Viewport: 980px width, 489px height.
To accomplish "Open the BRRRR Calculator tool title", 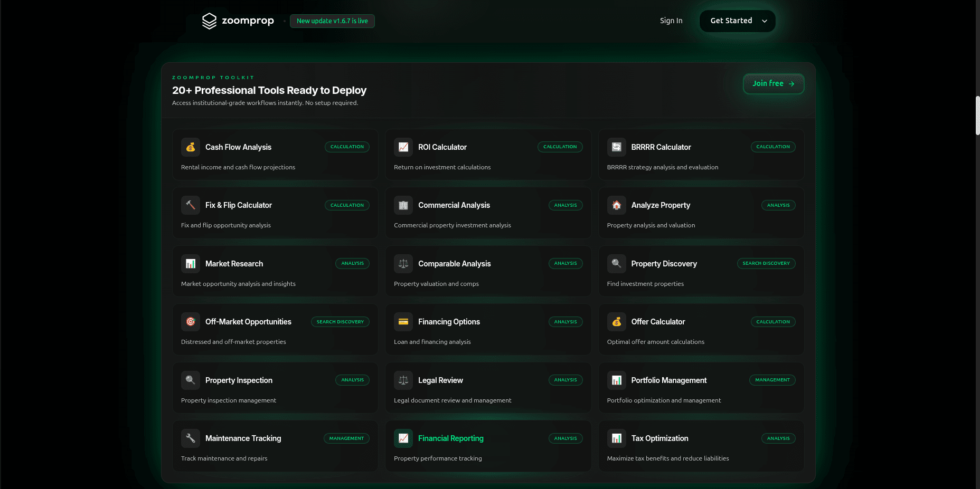I will (x=661, y=147).
